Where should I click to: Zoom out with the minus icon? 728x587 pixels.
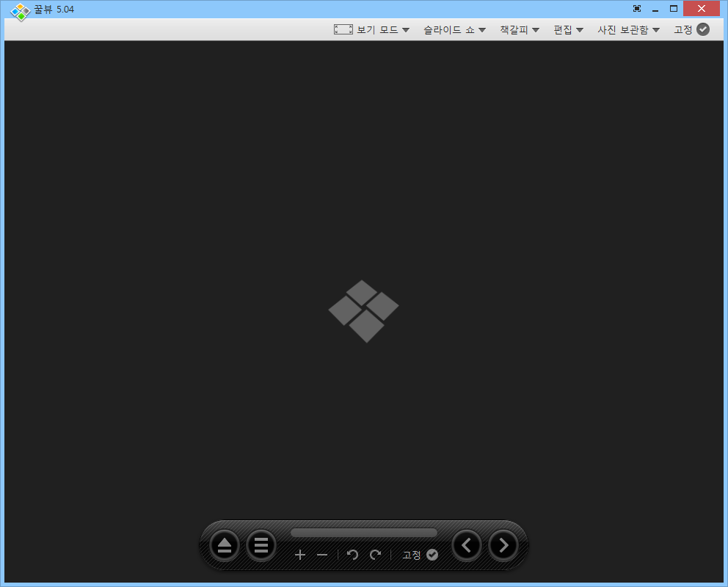tap(322, 555)
